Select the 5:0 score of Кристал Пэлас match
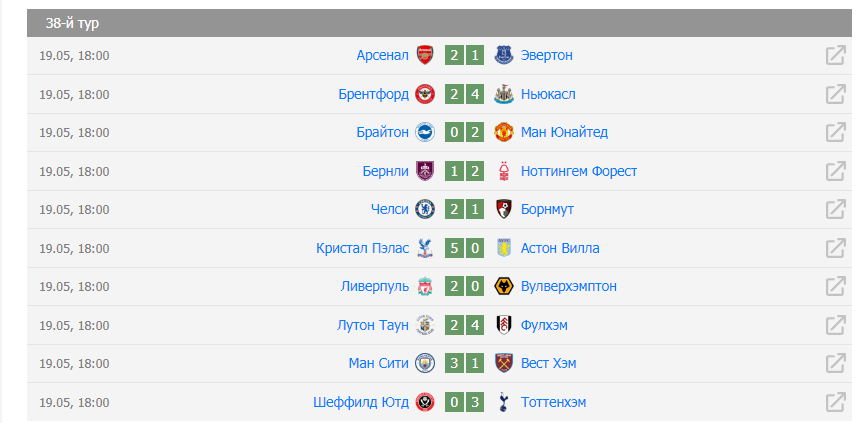The image size is (864, 423). coord(465,248)
